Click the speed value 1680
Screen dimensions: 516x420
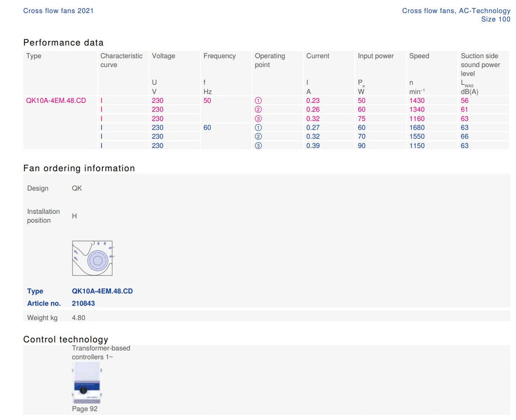(417, 128)
